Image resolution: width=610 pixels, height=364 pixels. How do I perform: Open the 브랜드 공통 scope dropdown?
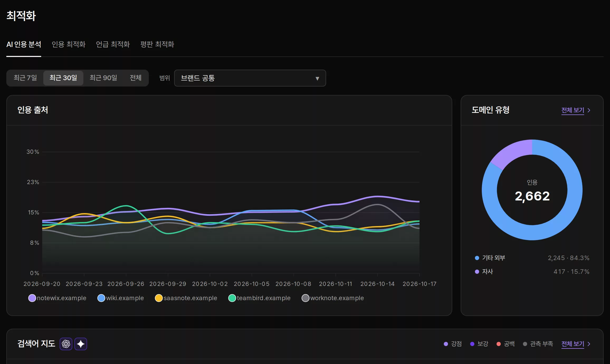click(250, 78)
